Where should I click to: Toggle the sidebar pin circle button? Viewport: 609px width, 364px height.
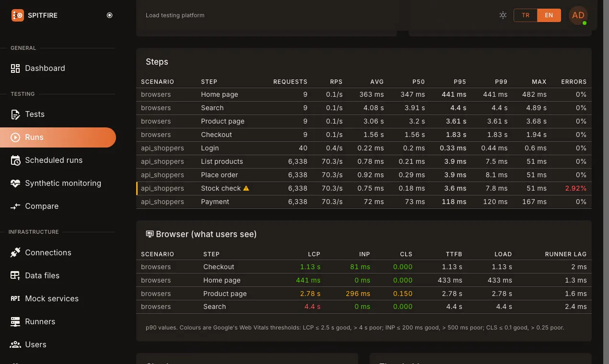point(109,15)
